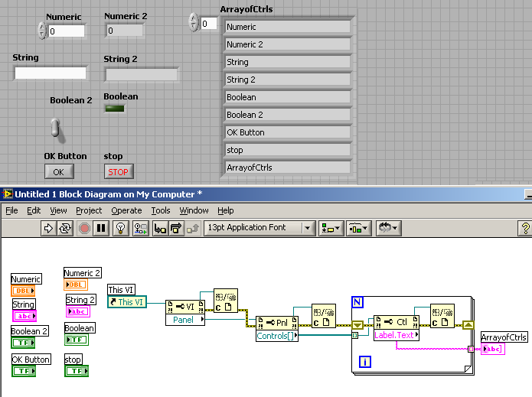Click the Step Into debugging icon

click(x=160, y=228)
